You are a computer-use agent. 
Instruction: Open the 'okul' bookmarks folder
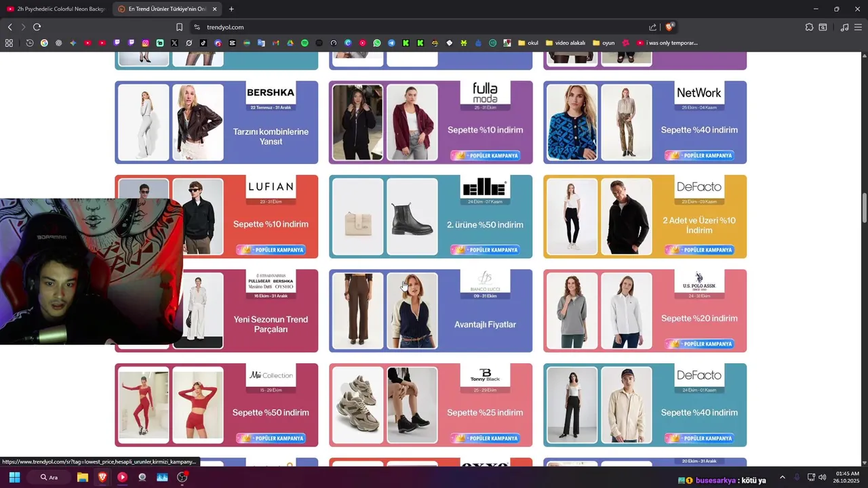pos(528,43)
